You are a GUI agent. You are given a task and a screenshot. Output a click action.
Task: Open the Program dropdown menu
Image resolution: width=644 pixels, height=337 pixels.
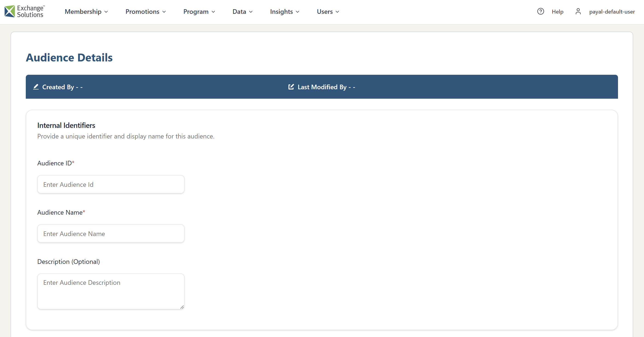tap(199, 12)
